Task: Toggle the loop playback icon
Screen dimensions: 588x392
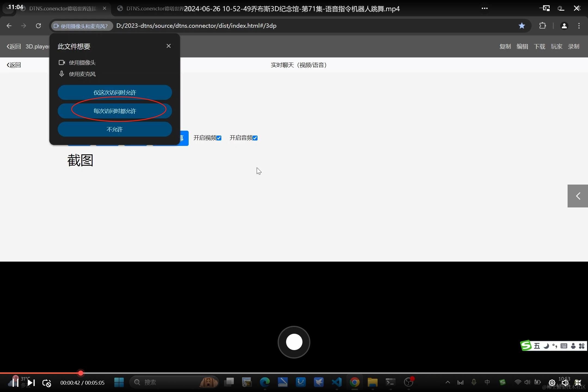Action: coord(47,383)
